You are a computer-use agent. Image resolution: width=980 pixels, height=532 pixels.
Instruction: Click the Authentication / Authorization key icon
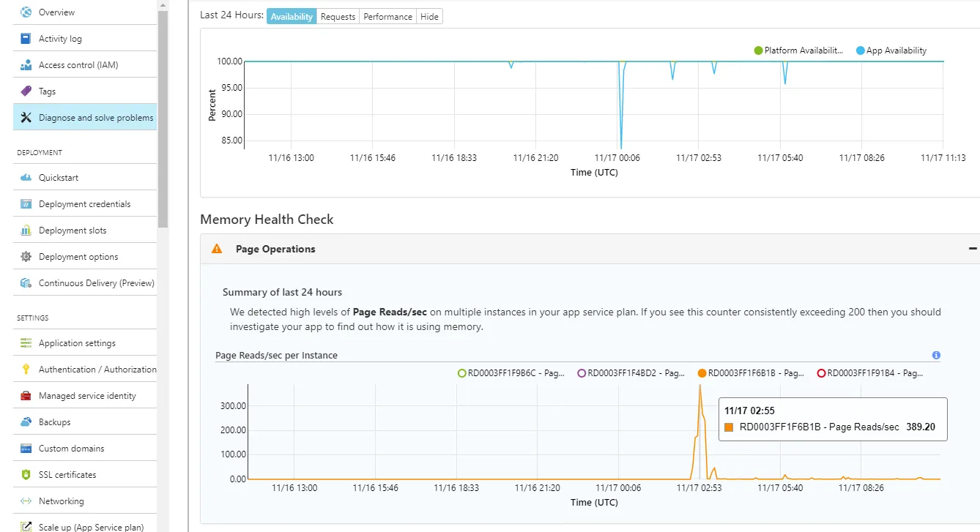click(x=26, y=370)
